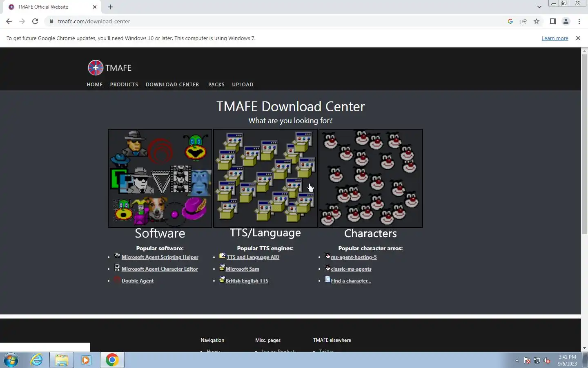Image resolution: width=588 pixels, height=368 pixels.
Task: Open the Windows Start menu
Action: point(11,360)
